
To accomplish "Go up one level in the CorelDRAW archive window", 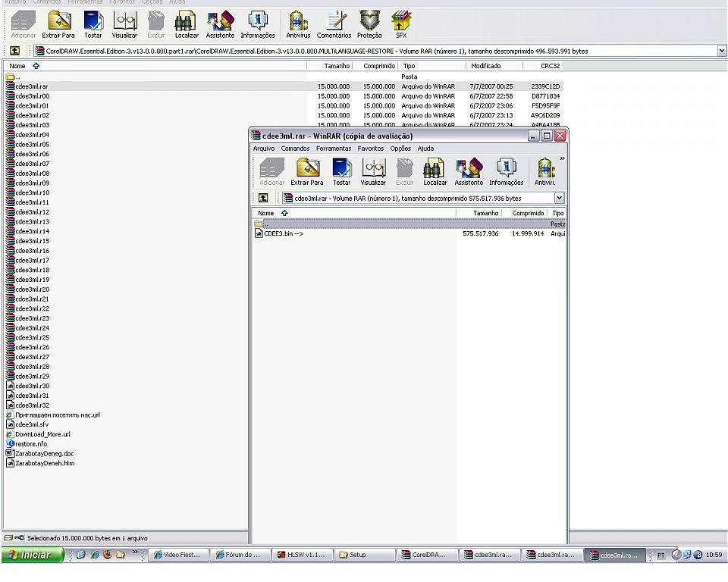I will 15,51.
